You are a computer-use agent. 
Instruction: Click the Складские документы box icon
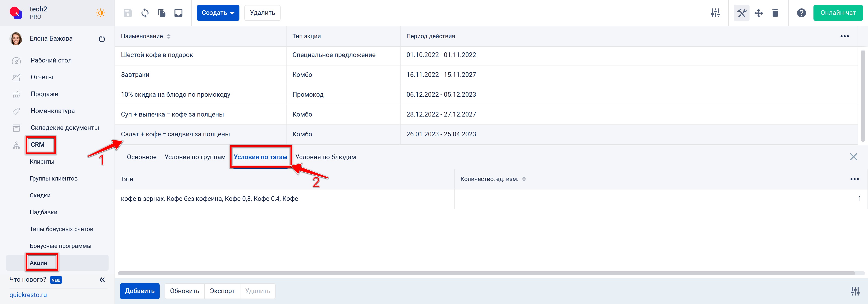[16, 128]
